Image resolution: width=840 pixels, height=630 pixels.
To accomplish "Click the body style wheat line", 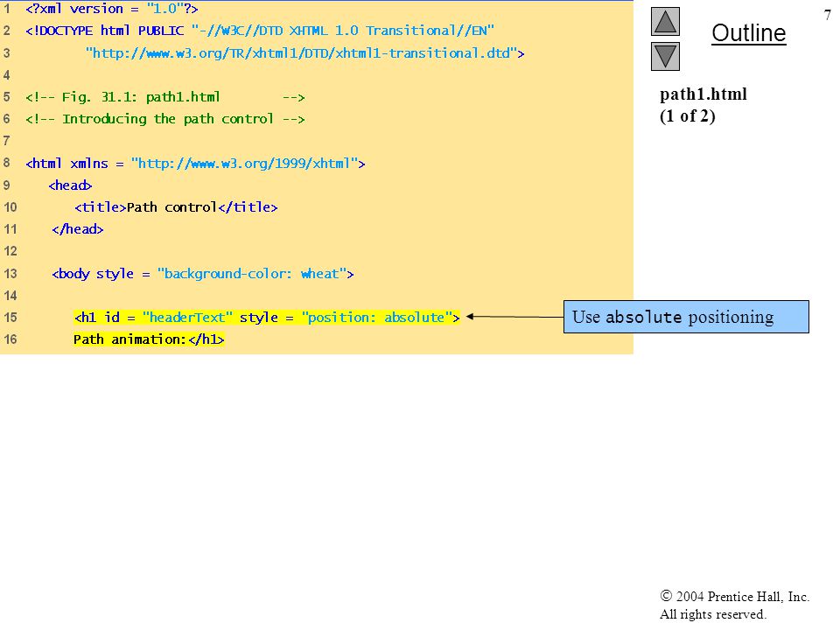I will pyautogui.click(x=202, y=274).
